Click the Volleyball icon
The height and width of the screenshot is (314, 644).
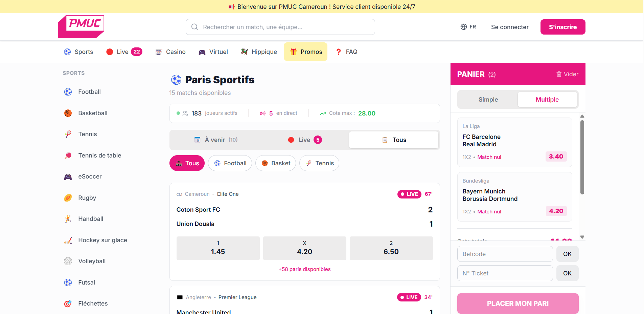(x=68, y=261)
